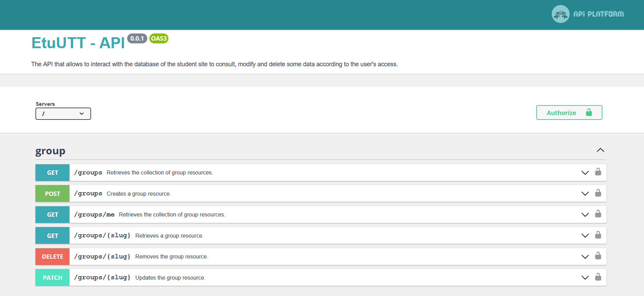The image size is (644, 296).
Task: Expand PATCH /groups/{slug} operation arrow
Action: [x=585, y=278]
